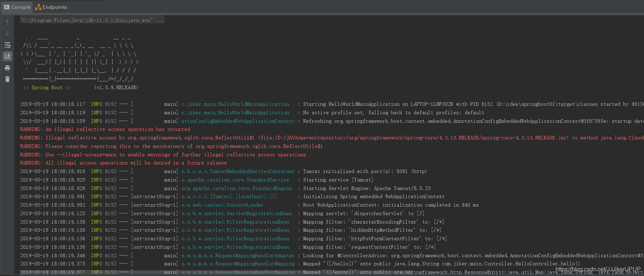The height and width of the screenshot is (276, 644).
Task: Click the down arrow stack trace icon
Action: (x=7, y=33)
